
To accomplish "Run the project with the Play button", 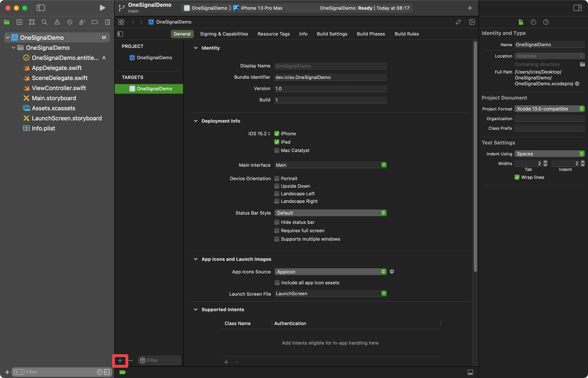I will 102,8.
